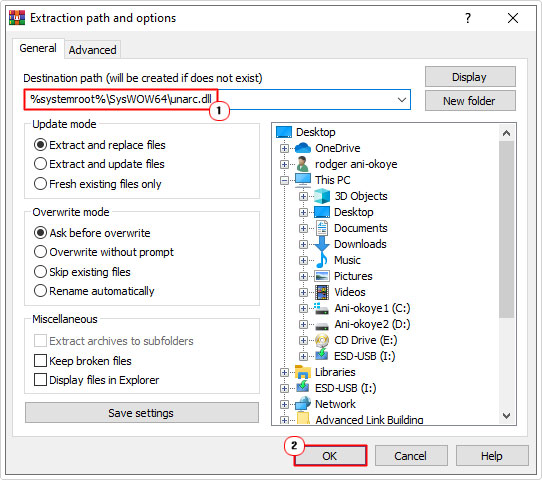Close the Extraction path dialog
This screenshot has height=480, width=542.
coord(513,18)
